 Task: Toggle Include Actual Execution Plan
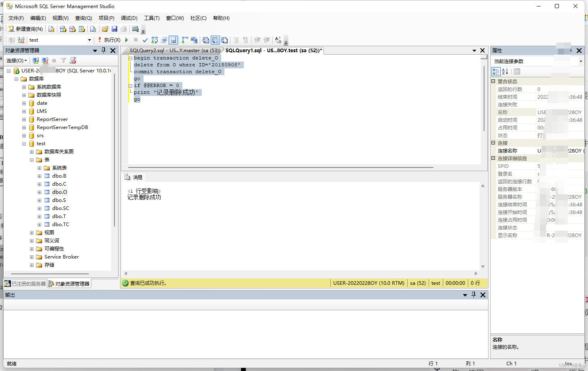tap(185, 40)
